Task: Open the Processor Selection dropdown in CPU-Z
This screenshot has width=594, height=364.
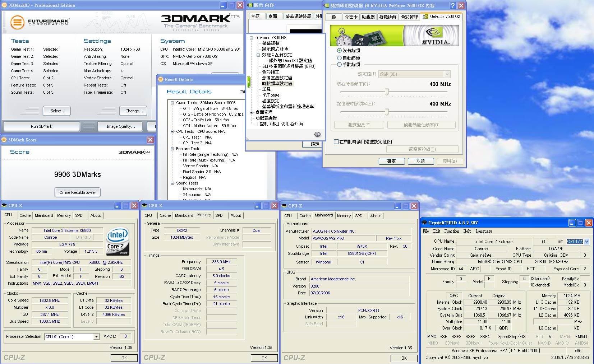Action: pos(96,337)
